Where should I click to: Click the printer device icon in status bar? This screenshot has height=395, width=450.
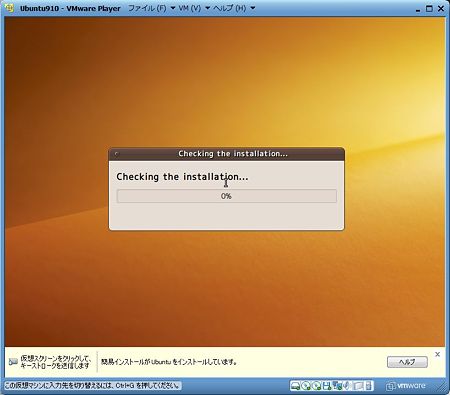click(358, 386)
